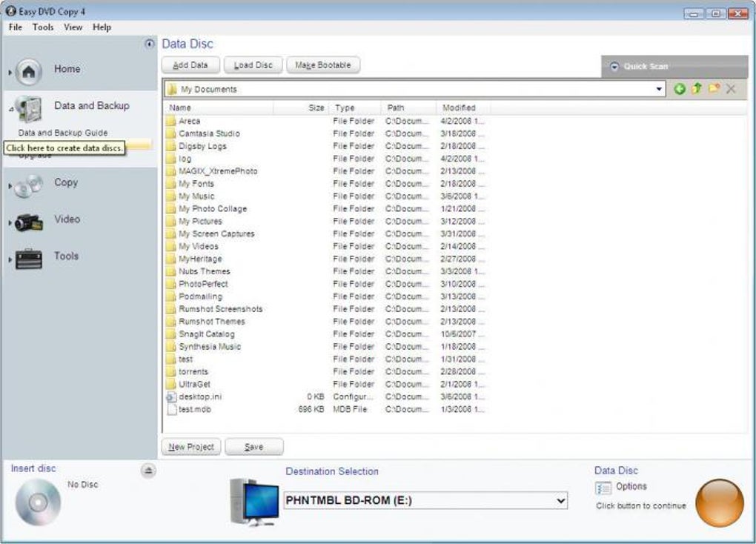Screen dimensions: 756x544
Task: Sort by the Modified column header
Action: [x=463, y=107]
